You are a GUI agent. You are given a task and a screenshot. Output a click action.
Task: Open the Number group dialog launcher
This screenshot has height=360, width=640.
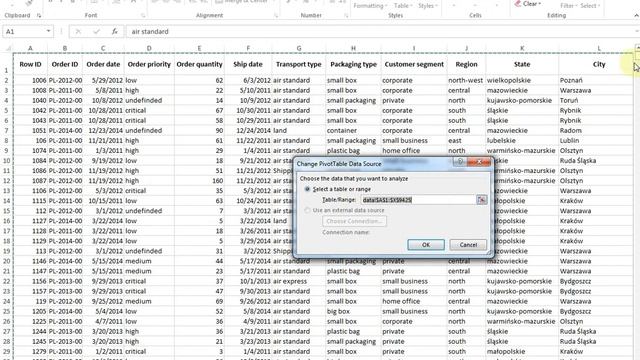pos(346,16)
